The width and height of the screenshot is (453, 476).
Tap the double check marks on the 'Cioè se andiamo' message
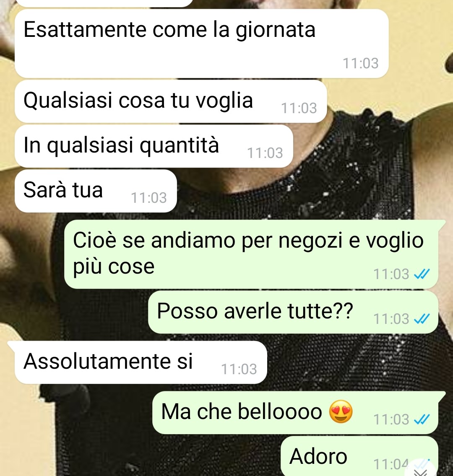click(x=422, y=274)
